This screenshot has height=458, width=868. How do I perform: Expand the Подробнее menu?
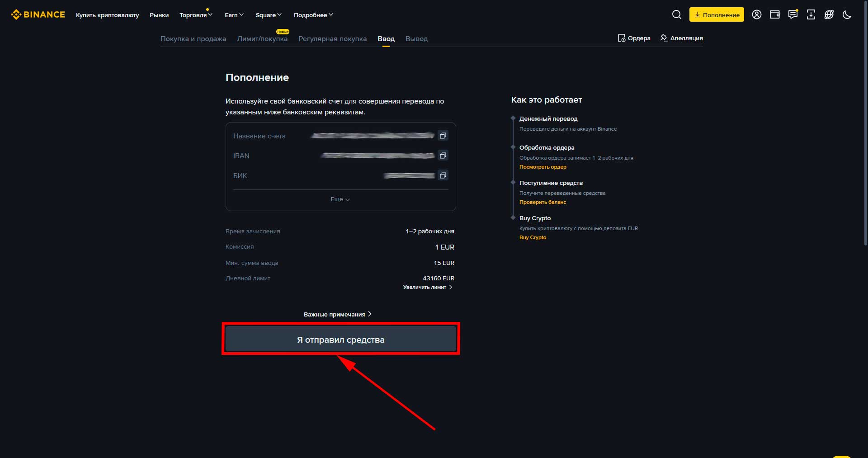(313, 15)
